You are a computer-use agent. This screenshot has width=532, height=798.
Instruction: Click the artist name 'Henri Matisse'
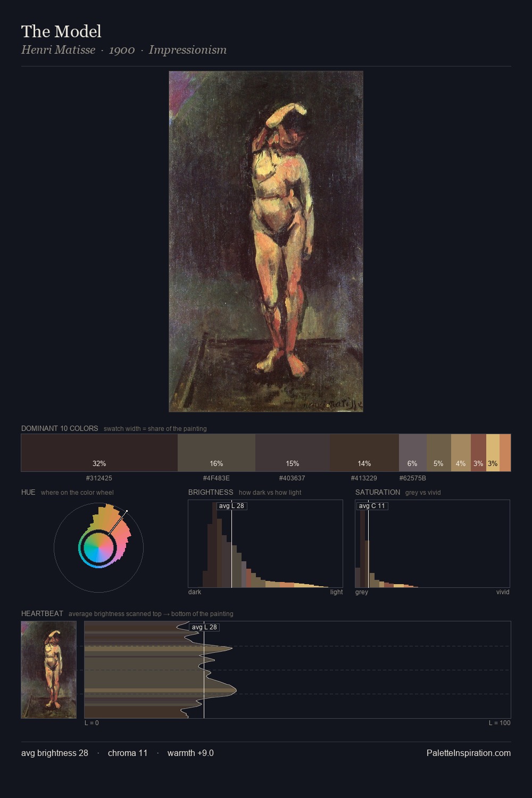pyautogui.click(x=58, y=50)
